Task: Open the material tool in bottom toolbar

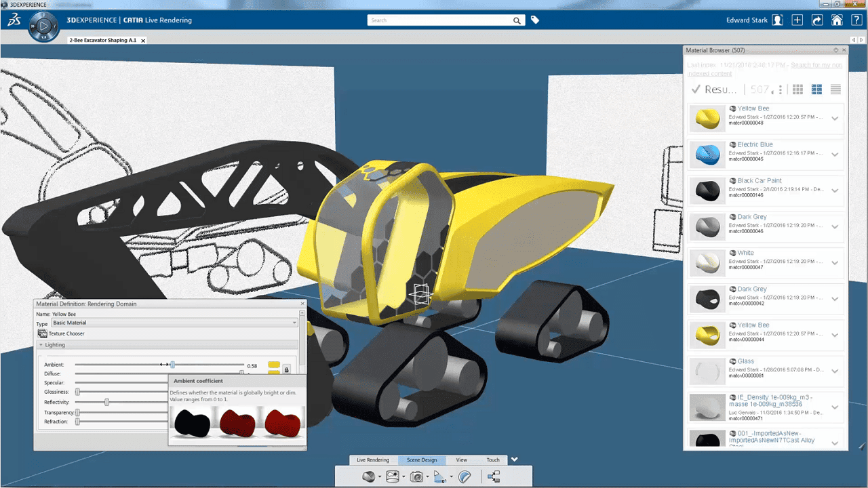Action: click(368, 477)
